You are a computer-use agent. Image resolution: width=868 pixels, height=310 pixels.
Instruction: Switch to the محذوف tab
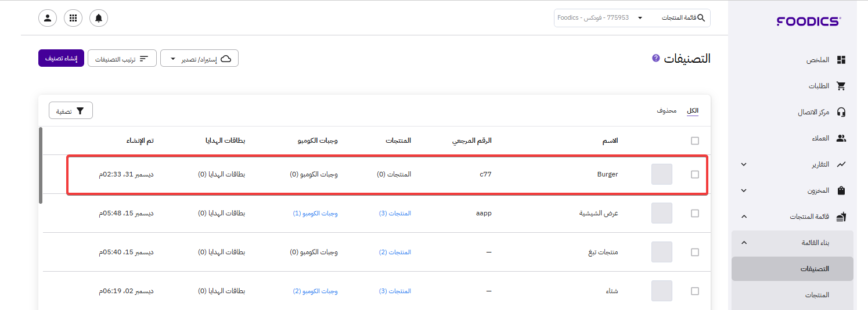point(667,110)
